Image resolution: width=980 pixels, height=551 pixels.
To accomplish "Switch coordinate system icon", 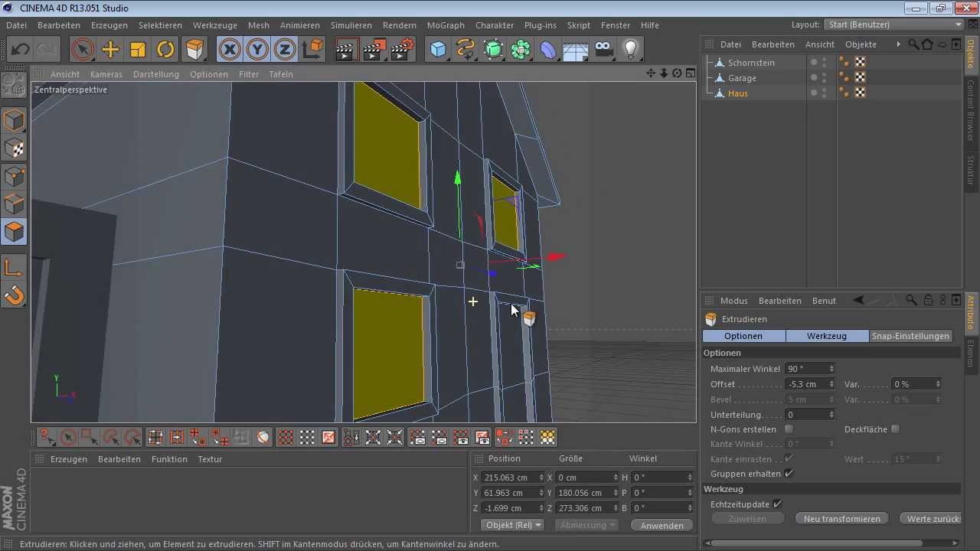I will (x=313, y=50).
